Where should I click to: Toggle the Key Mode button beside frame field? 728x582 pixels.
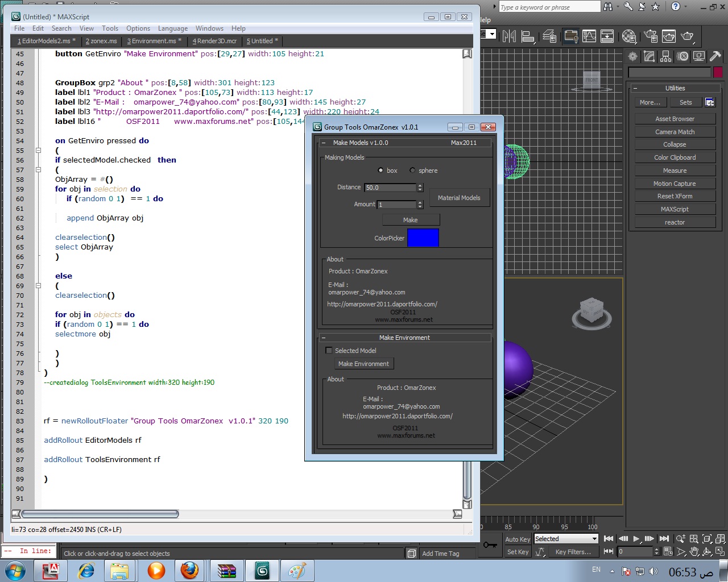[608, 551]
